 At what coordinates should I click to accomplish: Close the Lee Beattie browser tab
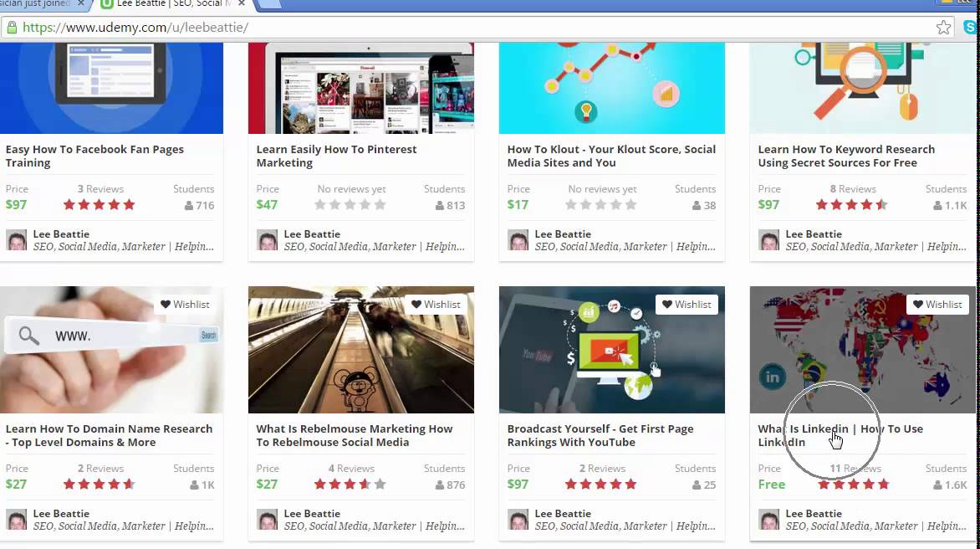coord(242,3)
